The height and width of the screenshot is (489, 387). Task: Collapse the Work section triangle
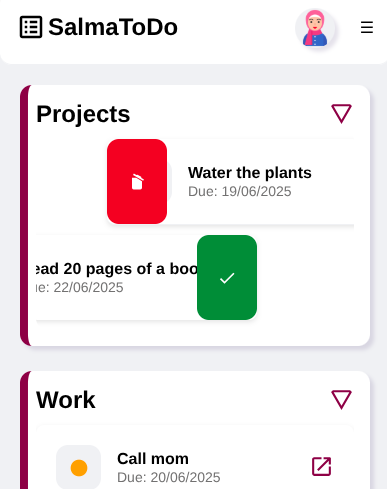point(341,400)
